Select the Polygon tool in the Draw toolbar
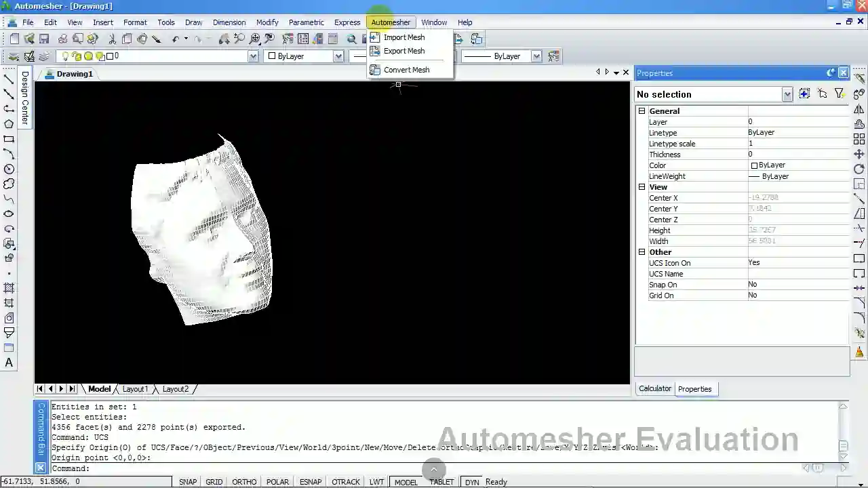 click(x=9, y=124)
